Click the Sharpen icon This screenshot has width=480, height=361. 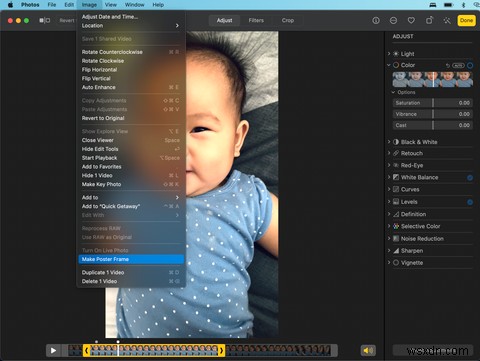pyautogui.click(x=396, y=251)
